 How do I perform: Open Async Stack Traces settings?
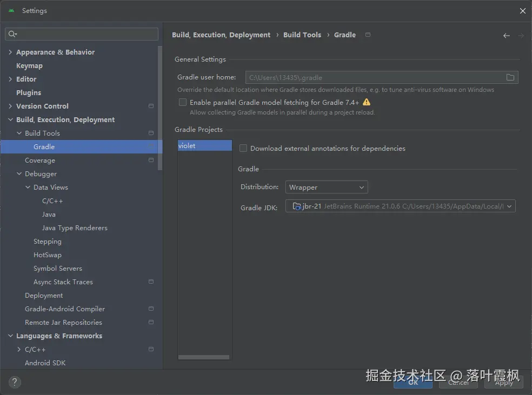point(63,282)
